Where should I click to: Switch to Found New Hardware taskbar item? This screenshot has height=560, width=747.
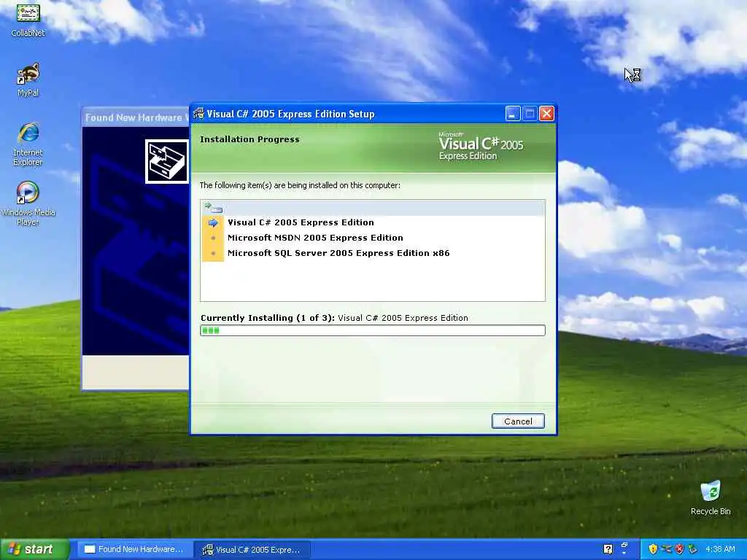pyautogui.click(x=134, y=549)
